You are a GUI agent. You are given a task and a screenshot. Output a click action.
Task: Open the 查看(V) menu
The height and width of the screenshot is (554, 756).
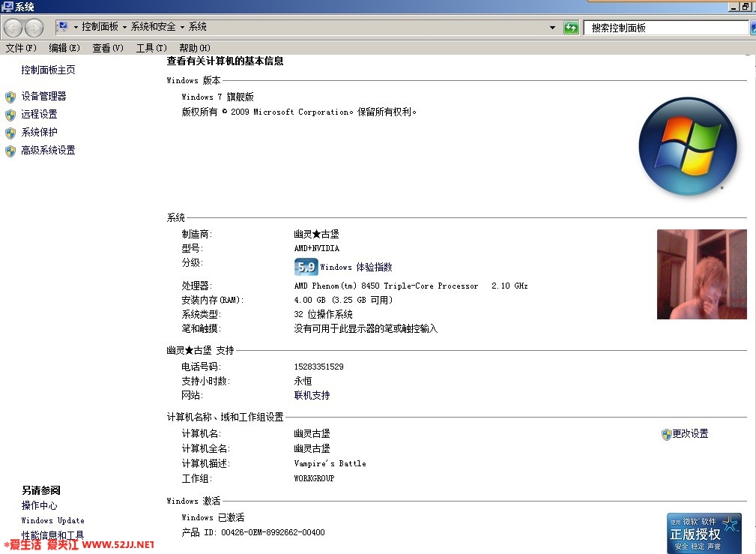click(x=107, y=48)
